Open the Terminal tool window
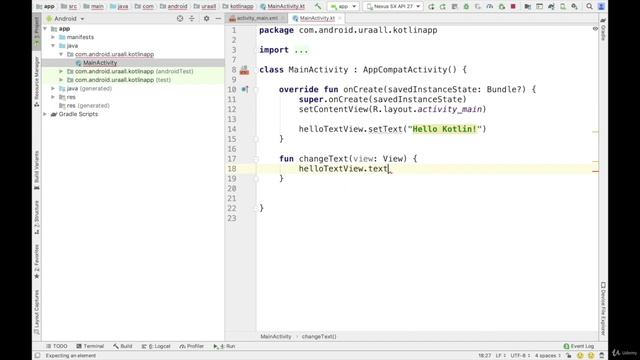Screen dimensions: 640x360 tap(90, 346)
